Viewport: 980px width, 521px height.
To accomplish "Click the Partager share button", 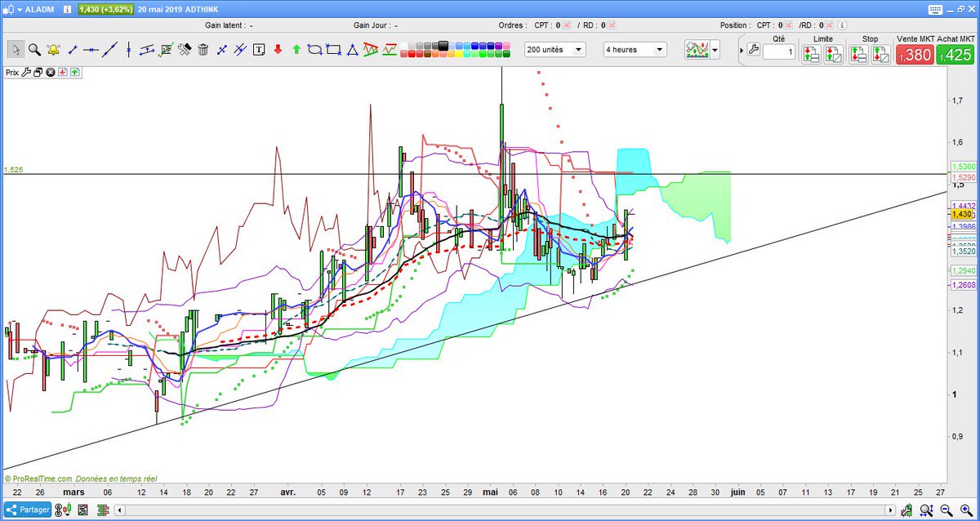I will point(27,509).
